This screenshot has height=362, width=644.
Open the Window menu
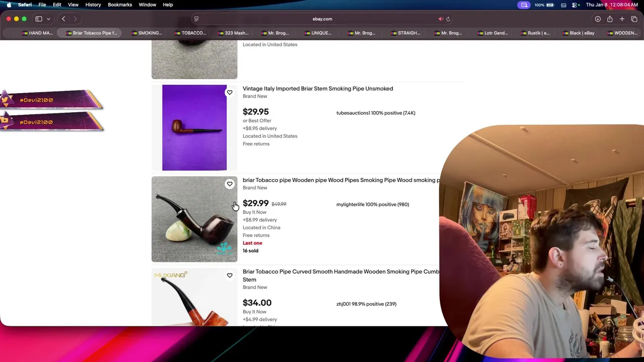click(147, 5)
